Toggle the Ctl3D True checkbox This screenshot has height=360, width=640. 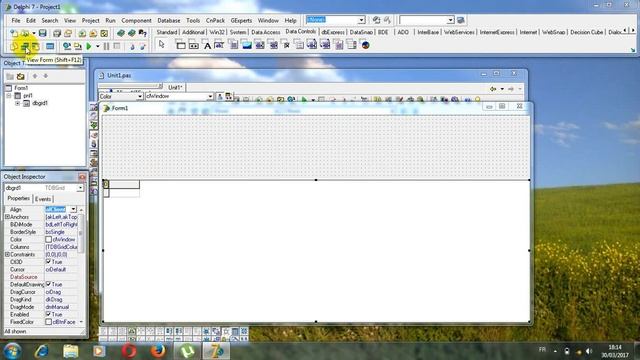[x=48, y=262]
